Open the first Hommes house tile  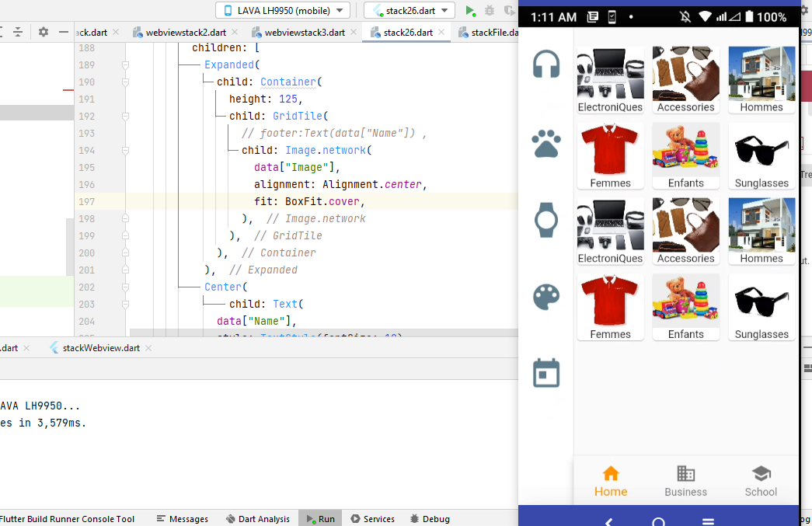coord(761,80)
